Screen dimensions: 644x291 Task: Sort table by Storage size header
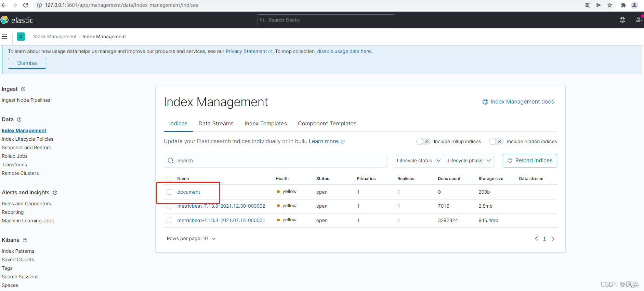coord(491,179)
